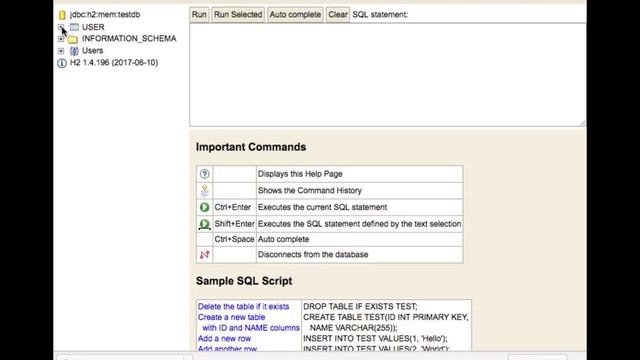Click the Auto complete button
The image size is (640, 360).
point(295,15)
